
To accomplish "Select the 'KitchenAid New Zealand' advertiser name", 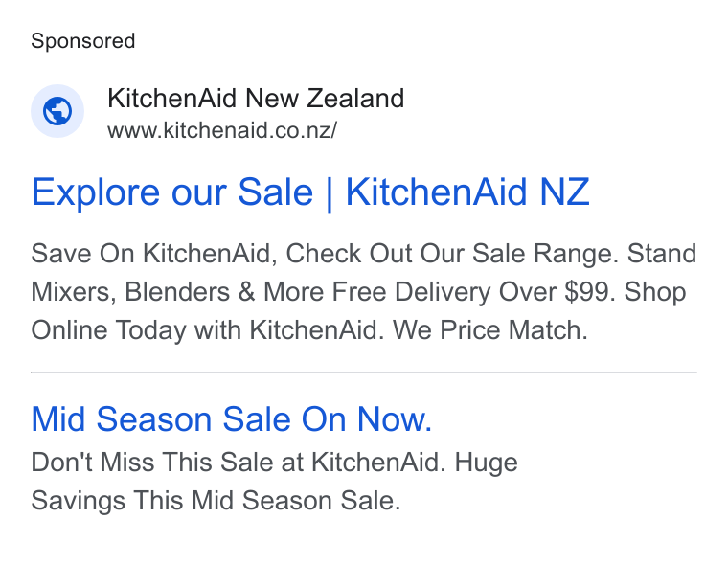I will click(x=256, y=98).
